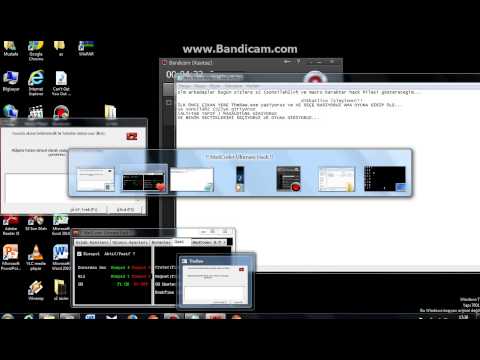Open the Microsoft Excel desktop shortcut

point(61,226)
